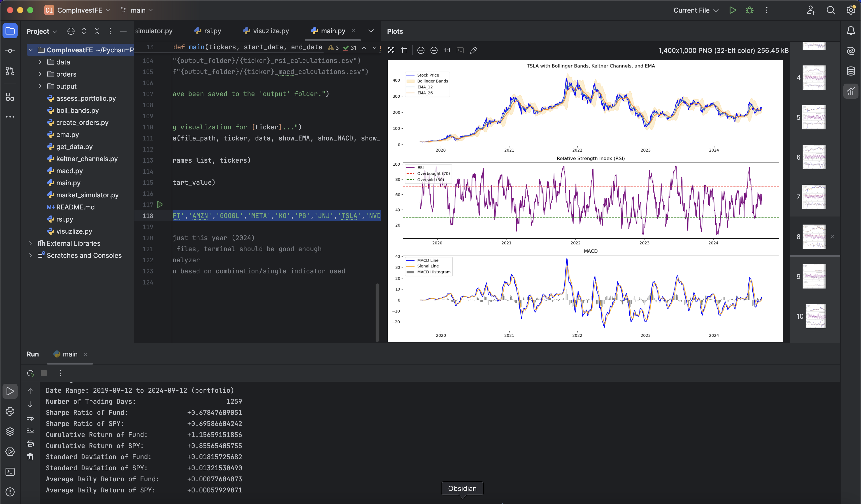861x504 pixels.
Task: Open the Problems tool window
Action: [x=10, y=492]
